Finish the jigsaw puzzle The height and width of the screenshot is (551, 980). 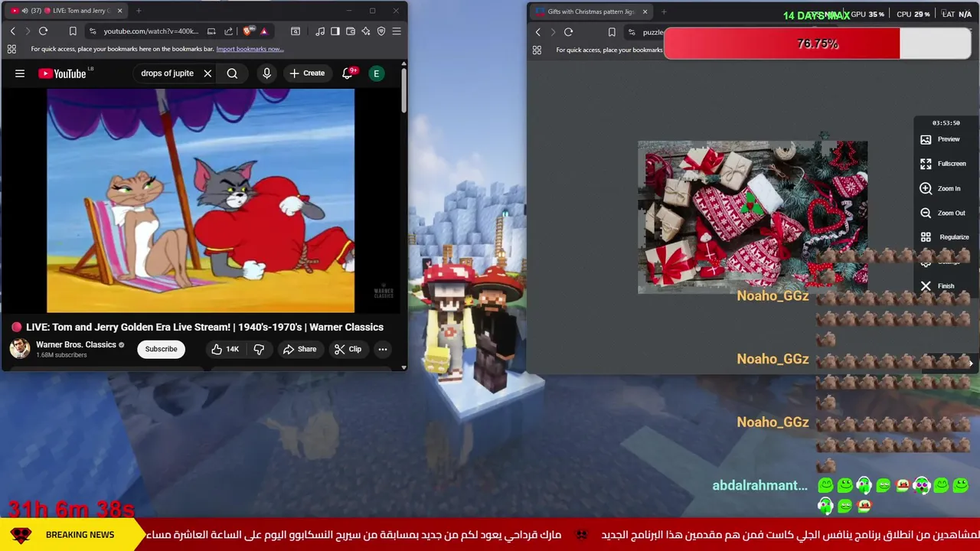click(x=937, y=286)
